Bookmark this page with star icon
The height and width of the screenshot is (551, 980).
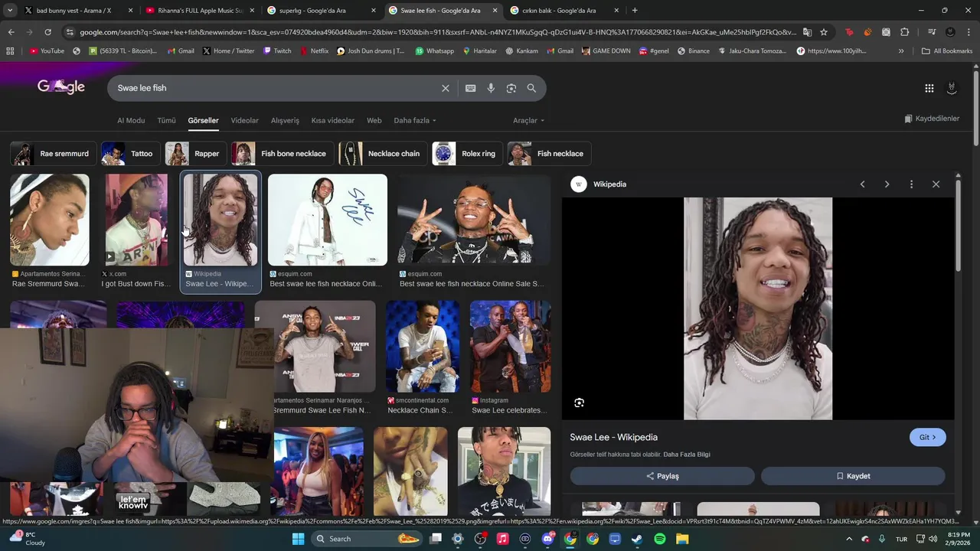point(824,32)
